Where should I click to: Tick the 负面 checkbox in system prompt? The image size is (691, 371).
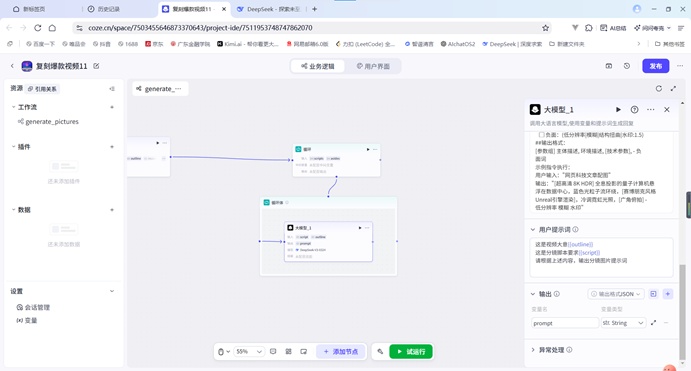coord(541,135)
